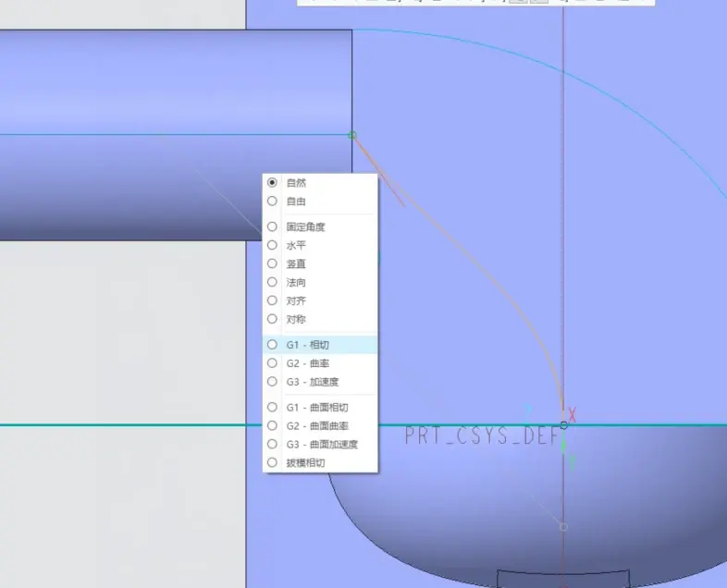Image resolution: width=727 pixels, height=588 pixels.
Task: Pick G1 - 曲面相切 surface tangent
Action: click(320, 408)
